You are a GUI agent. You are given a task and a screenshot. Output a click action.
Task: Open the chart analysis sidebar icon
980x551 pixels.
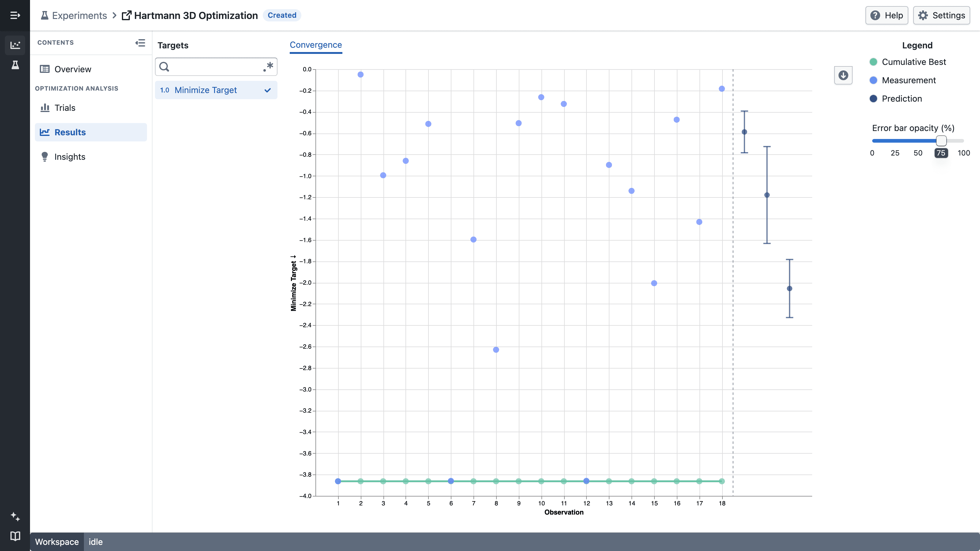pyautogui.click(x=15, y=45)
